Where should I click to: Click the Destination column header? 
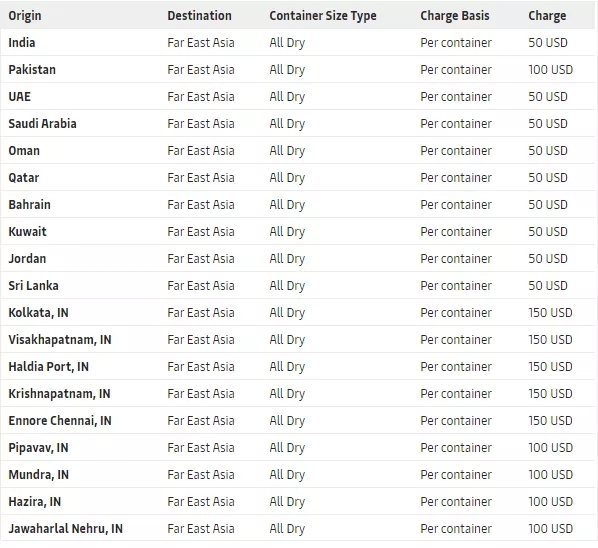199,16
